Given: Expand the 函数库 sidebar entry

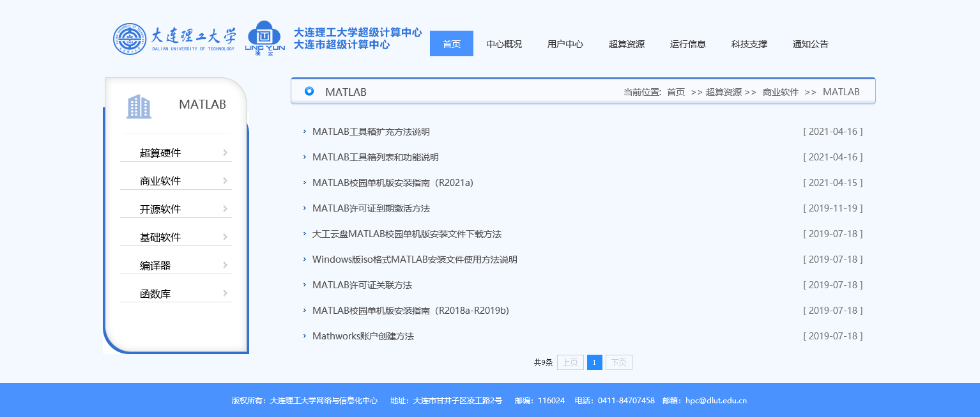Looking at the screenshot, I should [176, 293].
